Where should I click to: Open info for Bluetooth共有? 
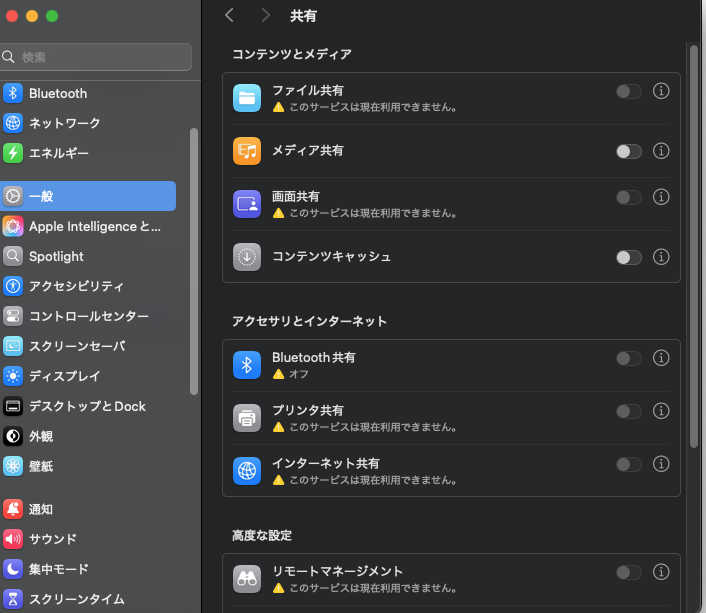661,358
